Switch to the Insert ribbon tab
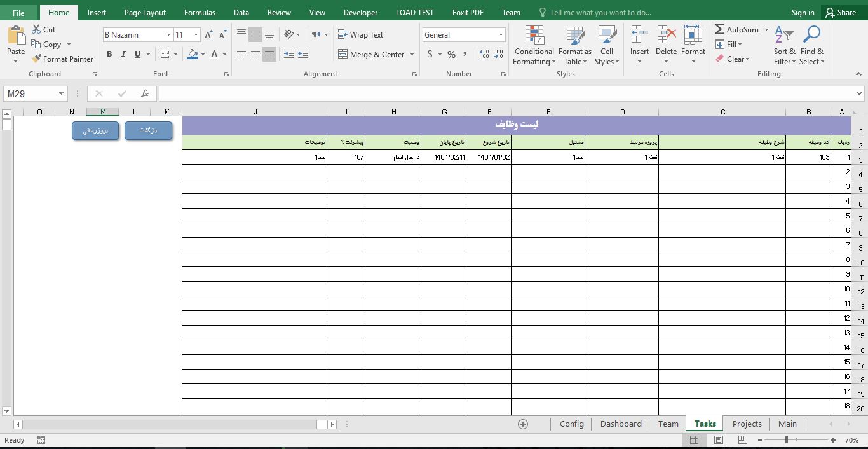This screenshot has width=868, height=449. [97, 12]
